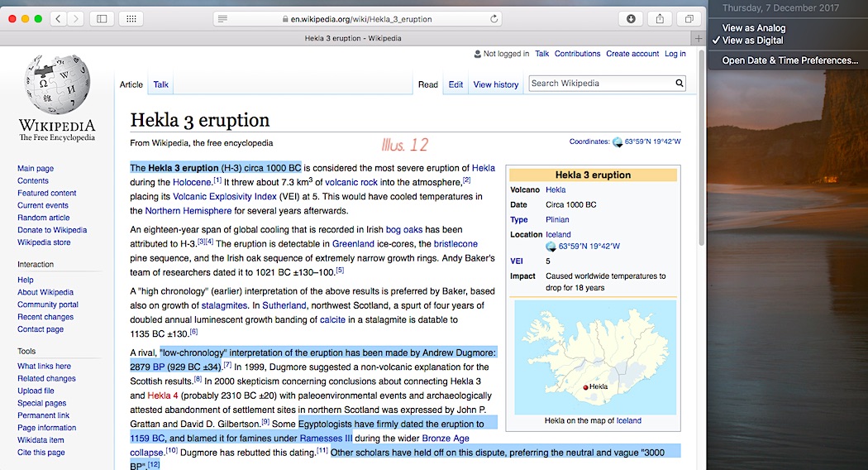Open the Special pages link
Screen dimensions: 868x470
tap(41, 403)
